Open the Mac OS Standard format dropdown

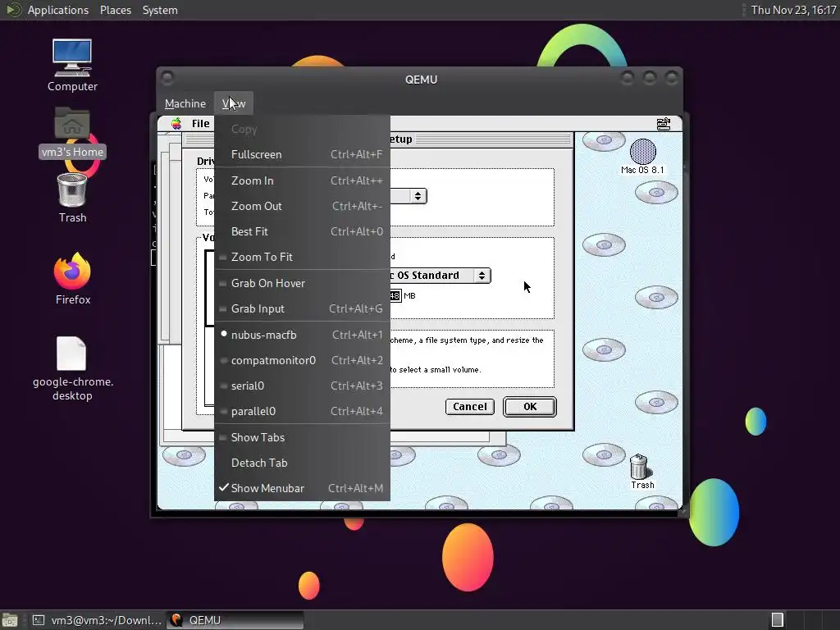pos(440,276)
